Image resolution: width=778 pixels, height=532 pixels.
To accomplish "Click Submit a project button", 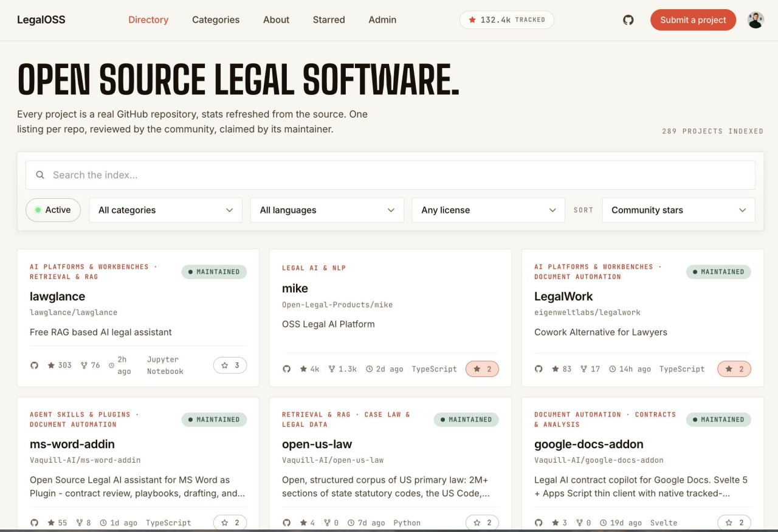I will pos(693,20).
